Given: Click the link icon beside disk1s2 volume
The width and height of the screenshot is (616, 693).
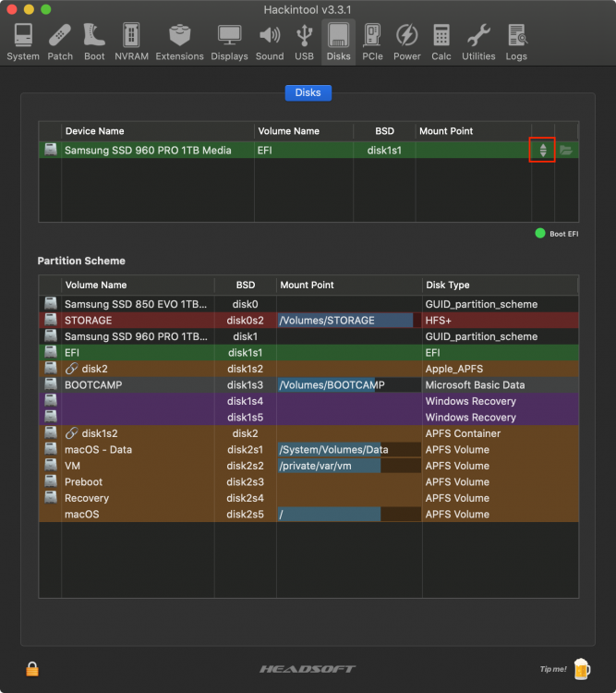Looking at the screenshot, I should (x=72, y=433).
